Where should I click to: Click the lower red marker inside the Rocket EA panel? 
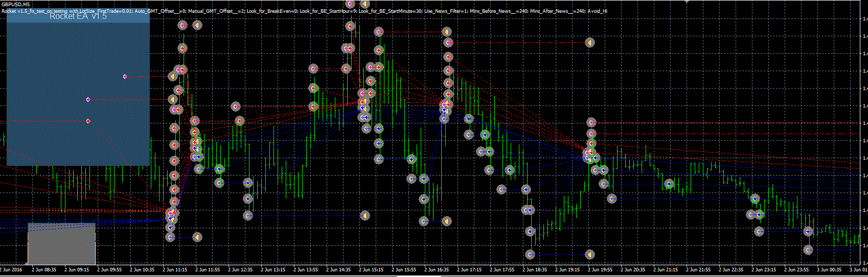point(88,121)
